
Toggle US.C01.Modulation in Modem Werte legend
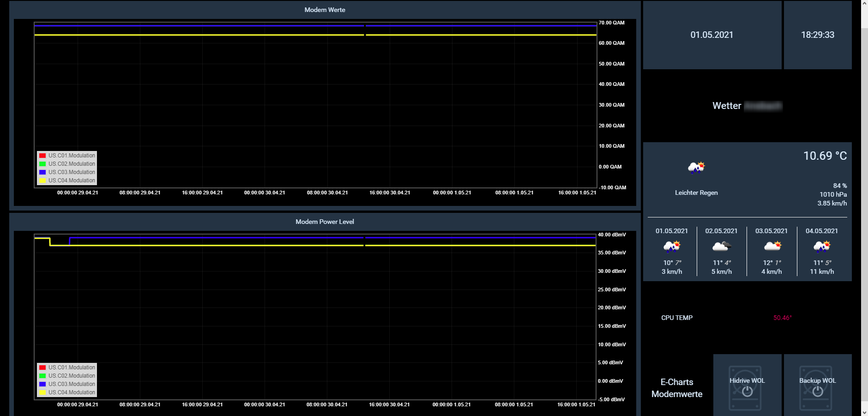click(67, 156)
